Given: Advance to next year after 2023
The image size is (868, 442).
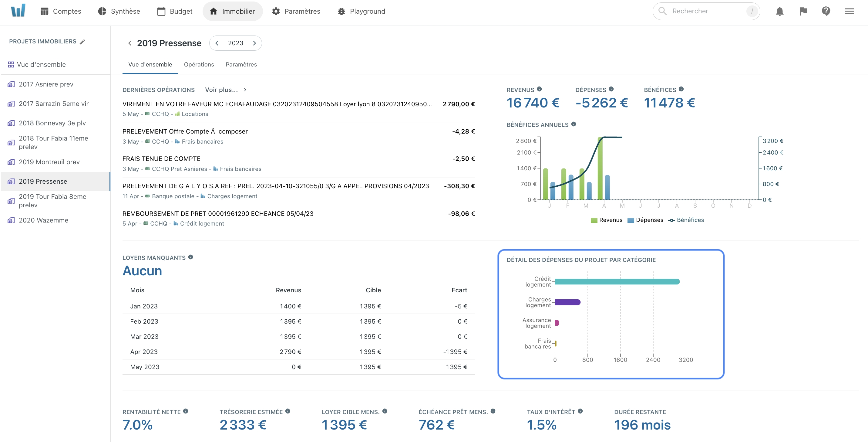Looking at the screenshot, I should 254,43.
